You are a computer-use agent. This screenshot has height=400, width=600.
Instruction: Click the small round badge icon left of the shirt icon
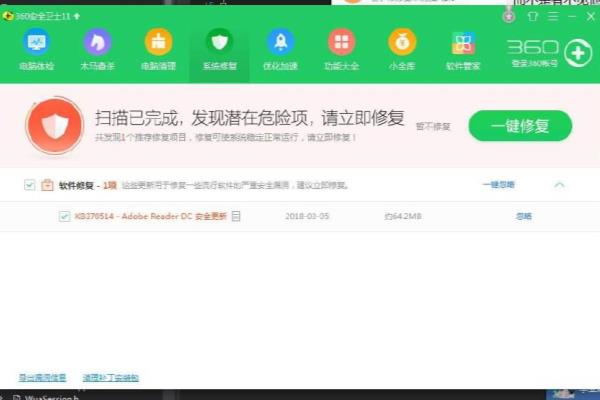tap(509, 16)
